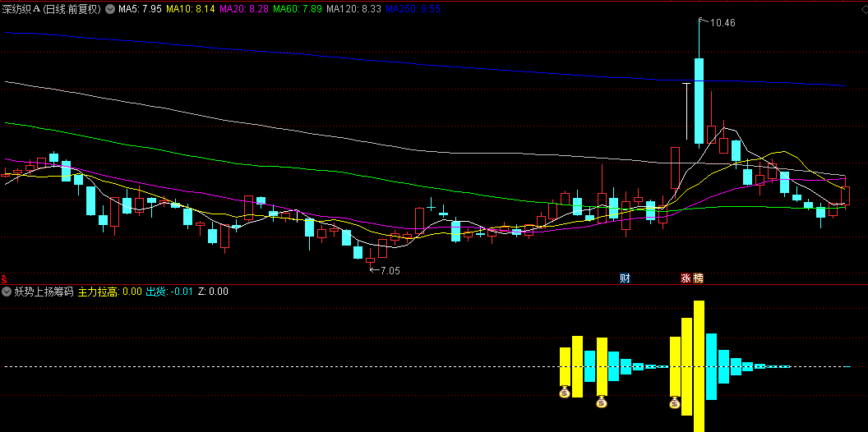This screenshot has width=868, height=432.
Task: Click the 出货: -0.01 indicator value
Action: [x=169, y=292]
